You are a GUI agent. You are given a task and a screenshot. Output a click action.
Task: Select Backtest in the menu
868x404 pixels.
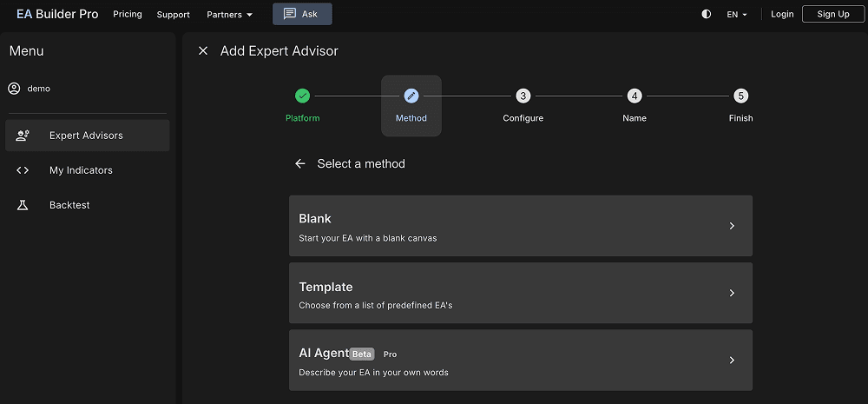click(88, 205)
